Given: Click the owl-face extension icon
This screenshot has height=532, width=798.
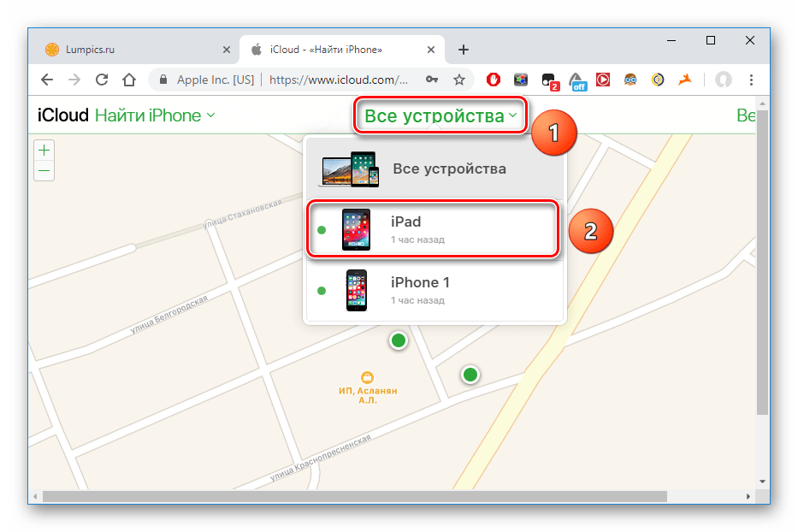Looking at the screenshot, I should tap(630, 80).
